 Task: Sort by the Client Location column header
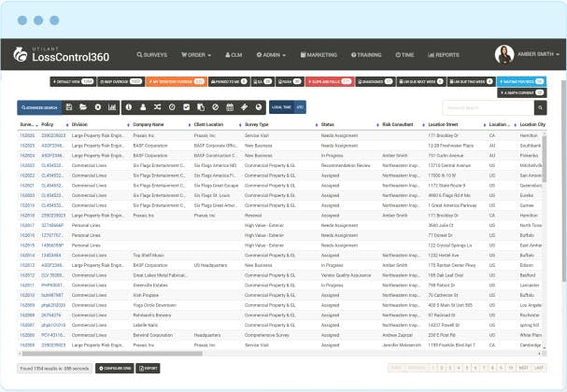208,125
